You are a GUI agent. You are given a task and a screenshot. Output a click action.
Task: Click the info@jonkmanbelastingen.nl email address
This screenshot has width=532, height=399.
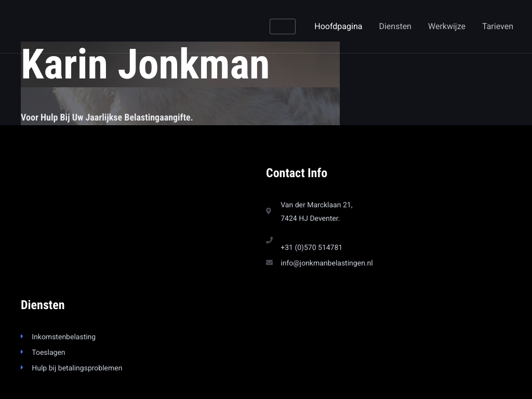tap(326, 263)
